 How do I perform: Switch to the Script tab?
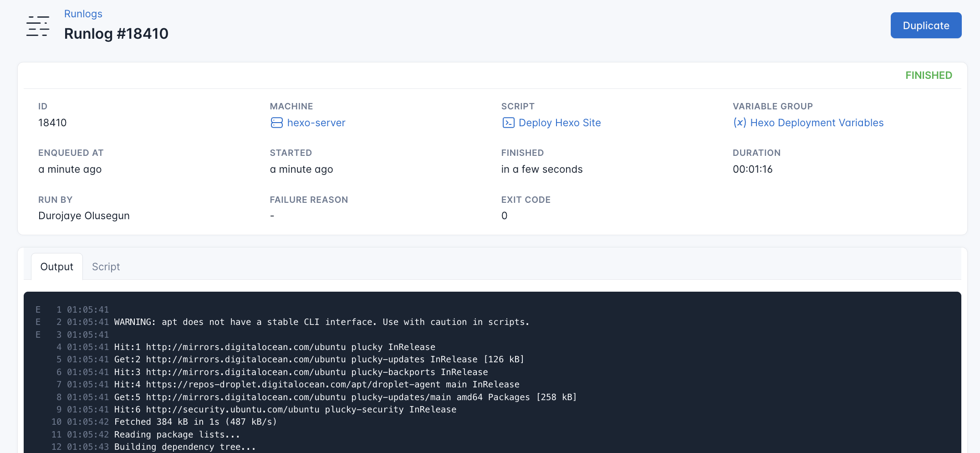pyautogui.click(x=106, y=266)
